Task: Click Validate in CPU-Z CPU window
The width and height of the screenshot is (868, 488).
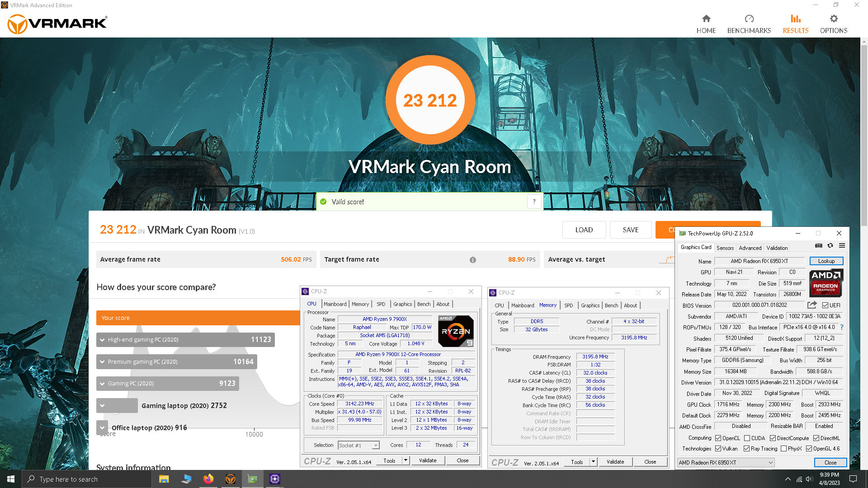Action: coord(428,460)
